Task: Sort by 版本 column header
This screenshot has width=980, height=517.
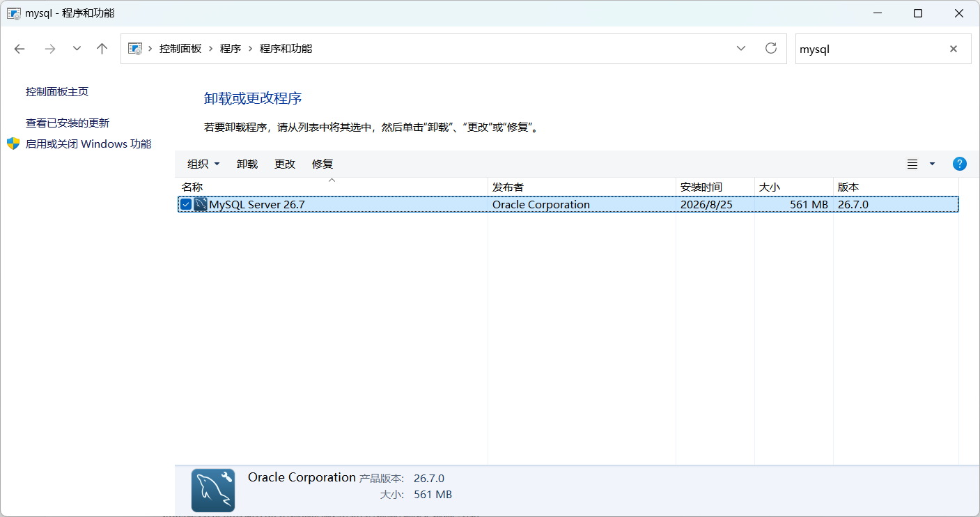Action: pos(896,187)
